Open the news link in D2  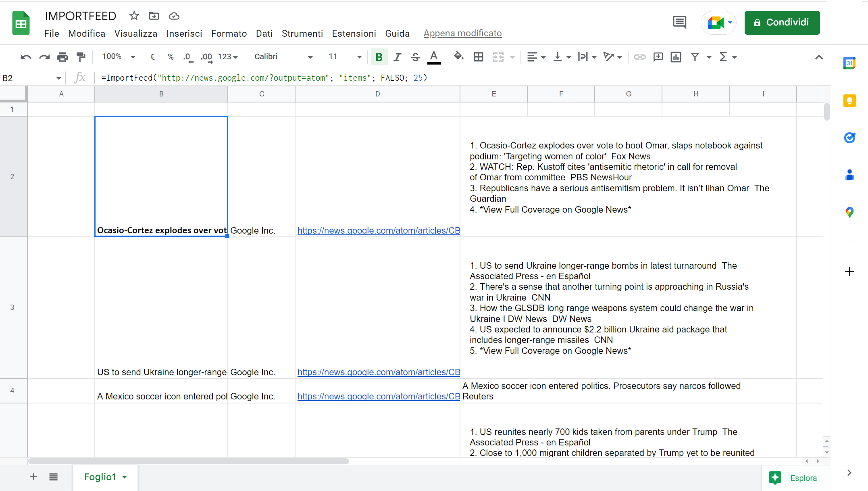378,230
